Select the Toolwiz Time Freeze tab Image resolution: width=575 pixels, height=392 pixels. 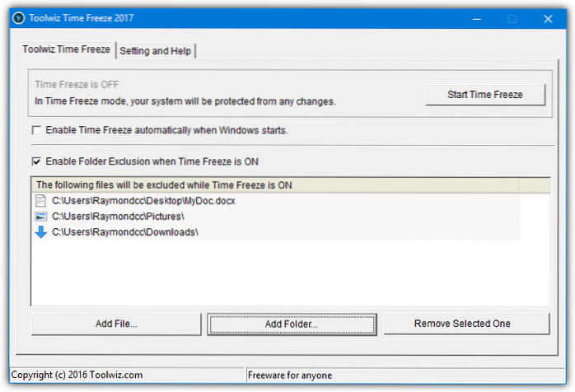point(65,50)
